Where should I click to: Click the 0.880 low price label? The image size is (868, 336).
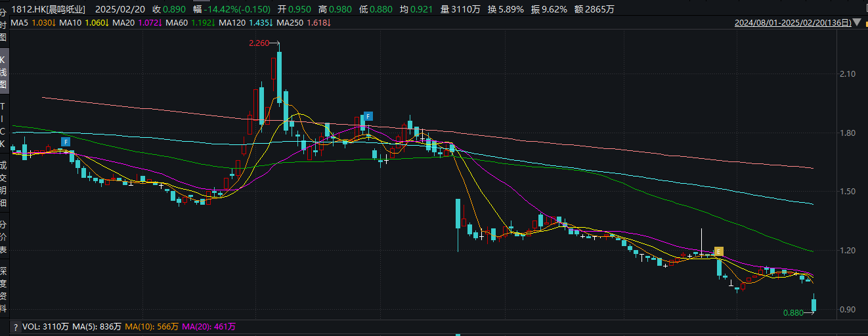793,313
